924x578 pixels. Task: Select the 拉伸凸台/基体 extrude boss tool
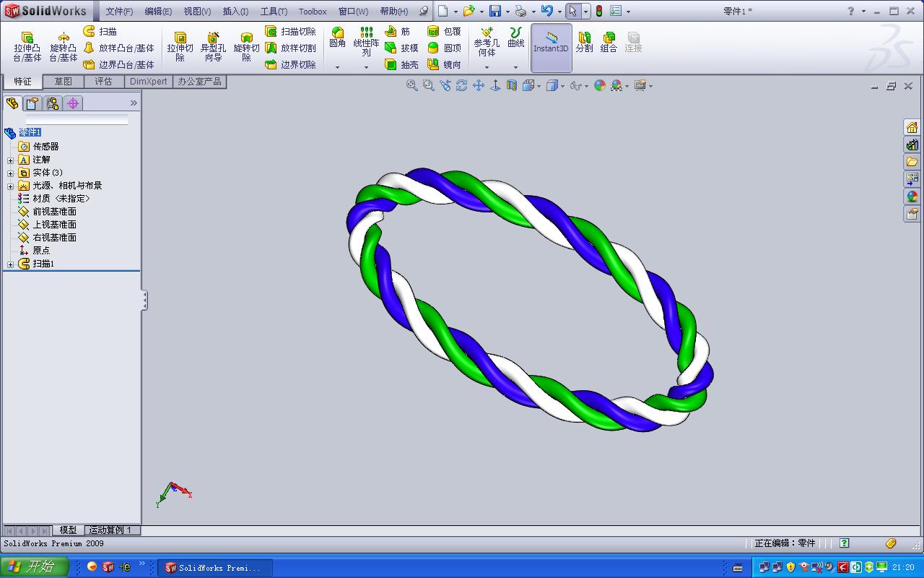pos(27,47)
